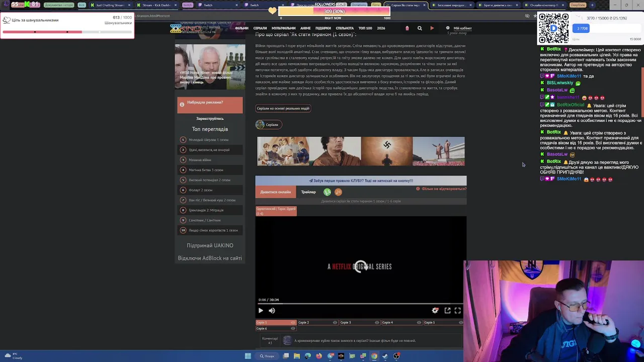Open top list item Молодий Шерлок 1 сезон
Image resolution: width=644 pixels, height=362 pixels.
click(x=209, y=140)
